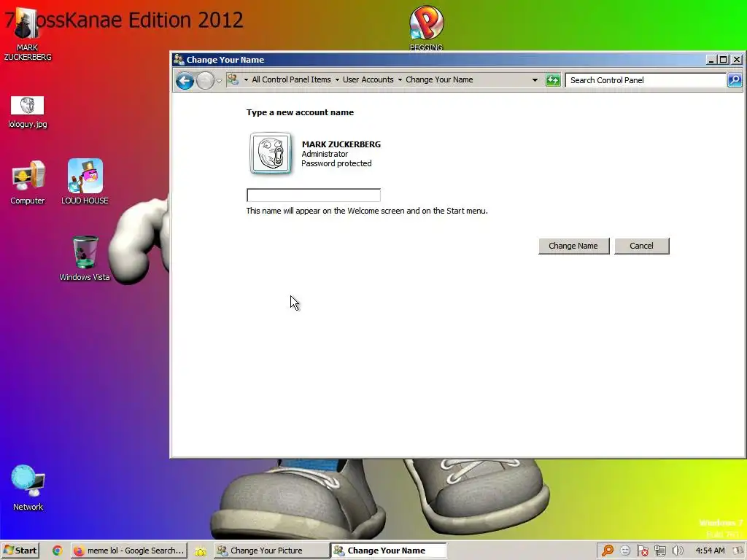747x560 pixels.
Task: Click the tray icon right of the clock
Action: (x=738, y=551)
